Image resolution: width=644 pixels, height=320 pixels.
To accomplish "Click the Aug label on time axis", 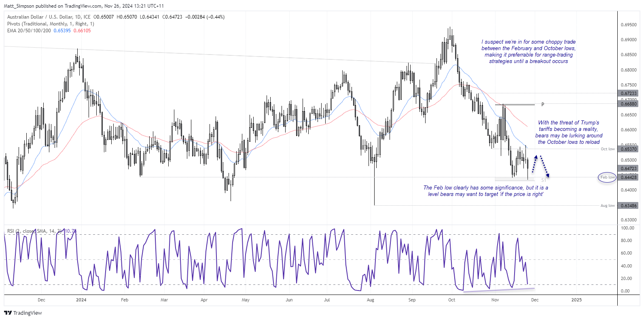I will [x=371, y=300].
